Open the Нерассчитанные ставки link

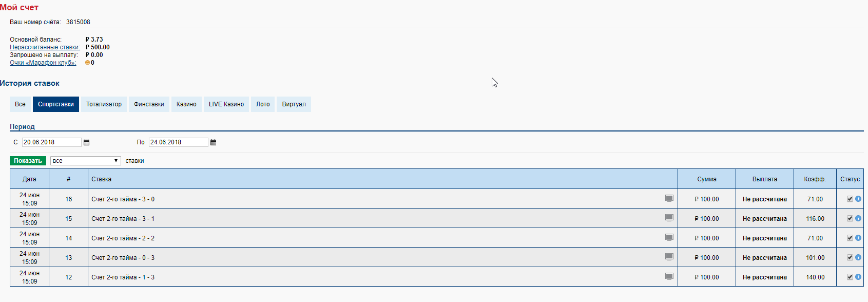tap(45, 47)
